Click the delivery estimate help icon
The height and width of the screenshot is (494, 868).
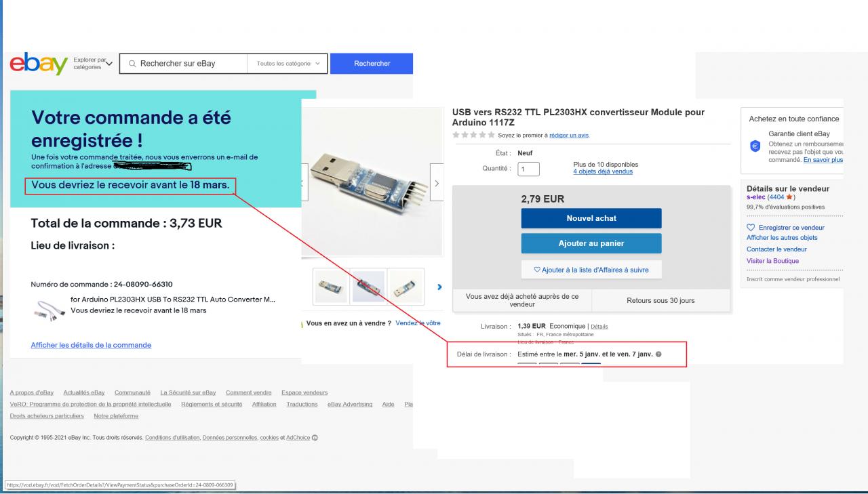659,354
